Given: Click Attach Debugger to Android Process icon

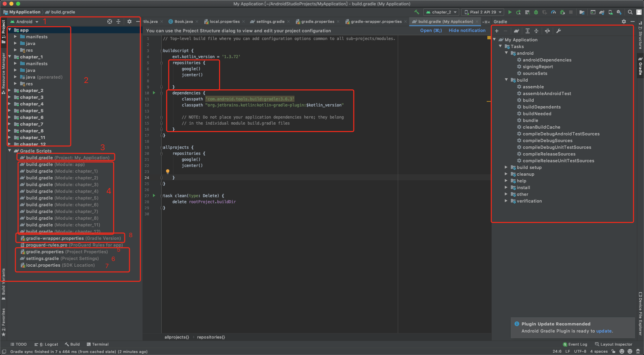Looking at the screenshot, I should 562,12.
